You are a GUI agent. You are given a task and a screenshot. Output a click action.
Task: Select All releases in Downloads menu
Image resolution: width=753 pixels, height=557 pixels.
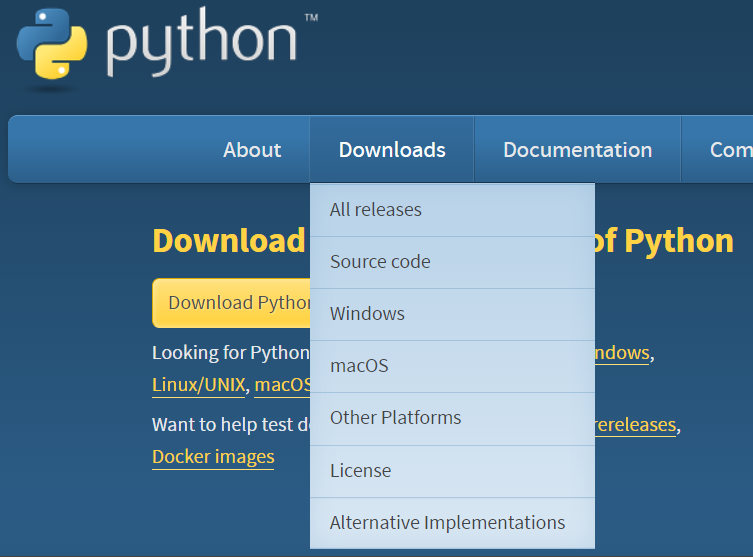tap(452, 210)
